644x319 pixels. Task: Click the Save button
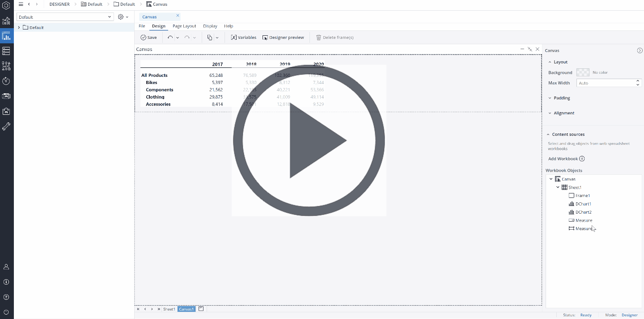click(148, 37)
